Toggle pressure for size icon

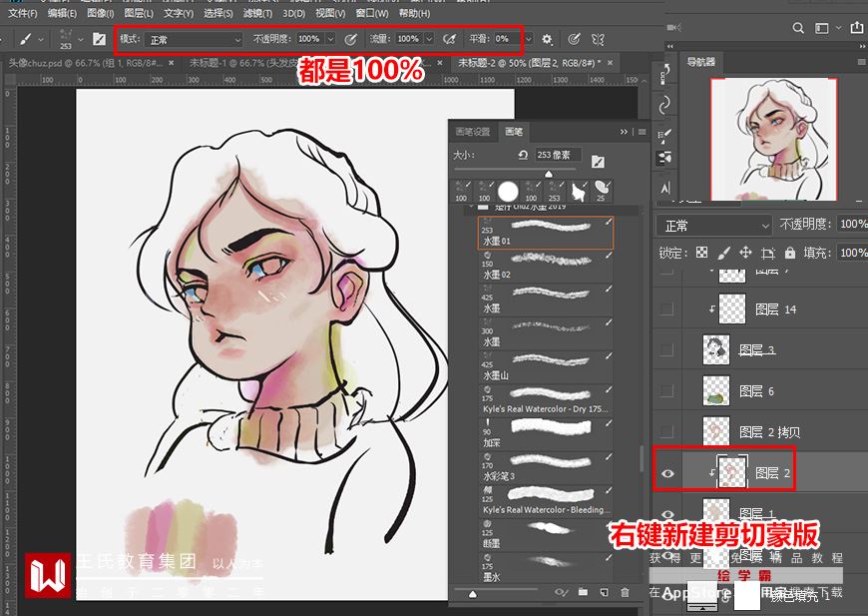[574, 39]
